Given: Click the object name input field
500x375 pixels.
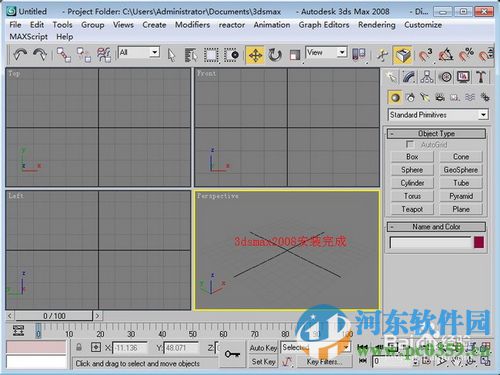Looking at the screenshot, I should coord(430,242).
